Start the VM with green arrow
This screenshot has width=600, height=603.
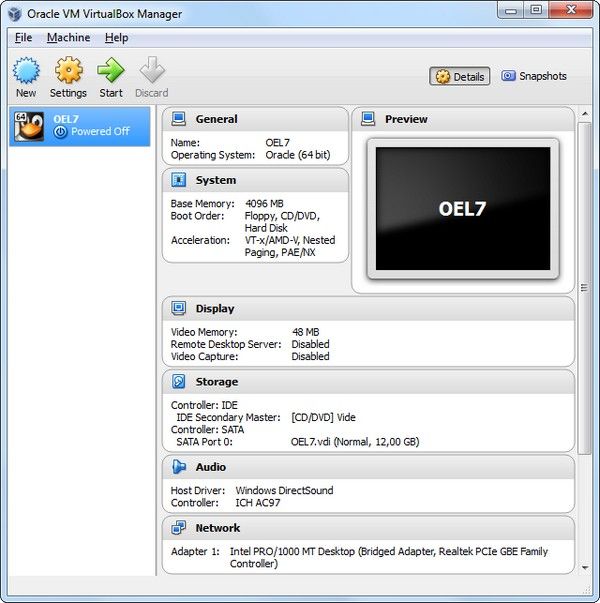coord(111,71)
